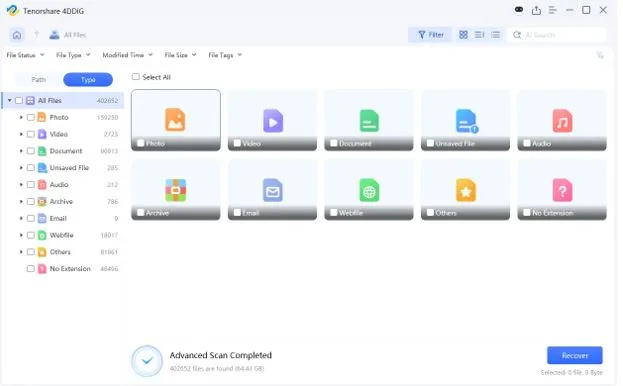Select the Video row in sidebar
The width and height of the screenshot is (623, 386).
tap(63, 134)
